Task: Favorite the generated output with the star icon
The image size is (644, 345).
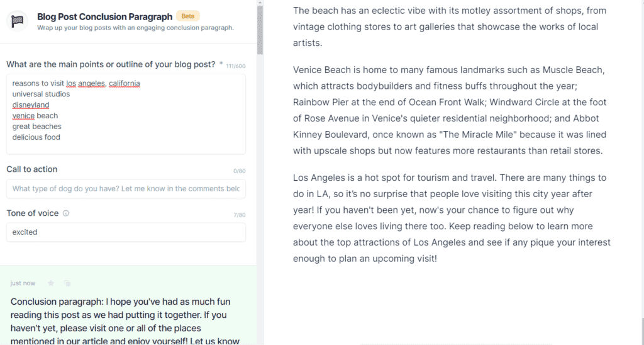Action: (x=51, y=283)
